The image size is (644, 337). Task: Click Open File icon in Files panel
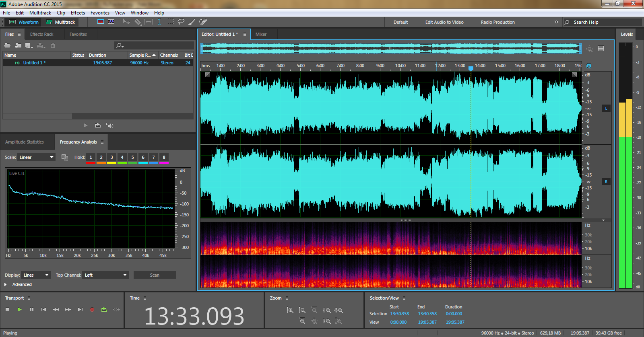click(x=7, y=45)
